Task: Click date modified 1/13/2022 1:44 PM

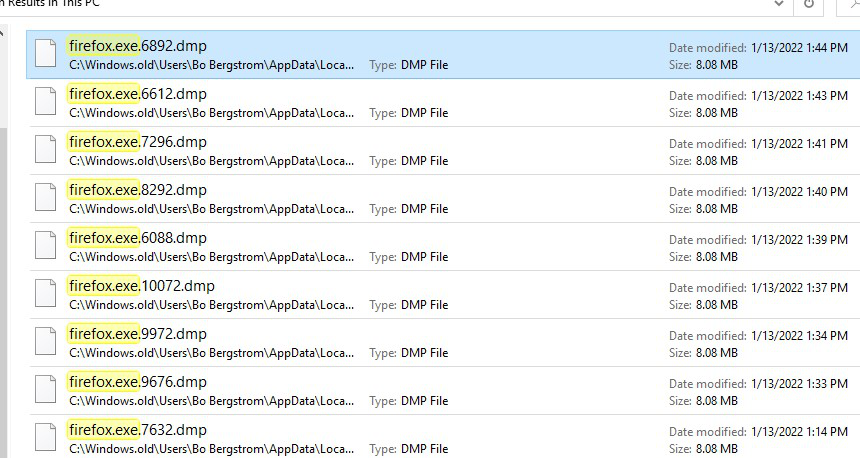Action: pyautogui.click(x=799, y=48)
